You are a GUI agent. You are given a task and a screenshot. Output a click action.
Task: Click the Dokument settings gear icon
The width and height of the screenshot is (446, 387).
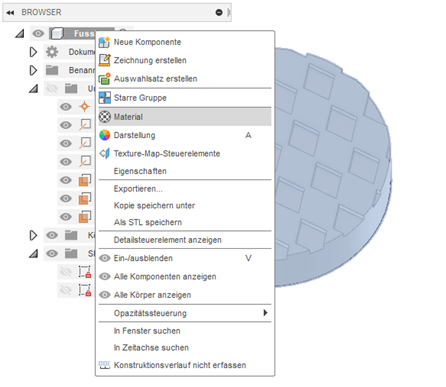(52, 52)
